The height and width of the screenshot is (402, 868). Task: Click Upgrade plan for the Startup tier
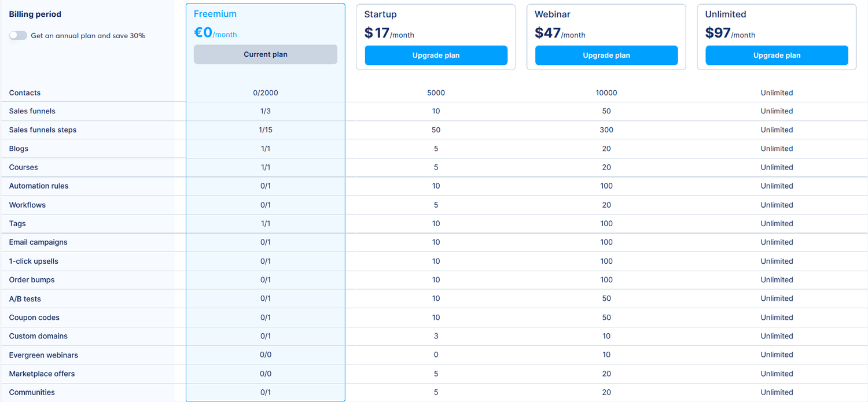pyautogui.click(x=436, y=55)
